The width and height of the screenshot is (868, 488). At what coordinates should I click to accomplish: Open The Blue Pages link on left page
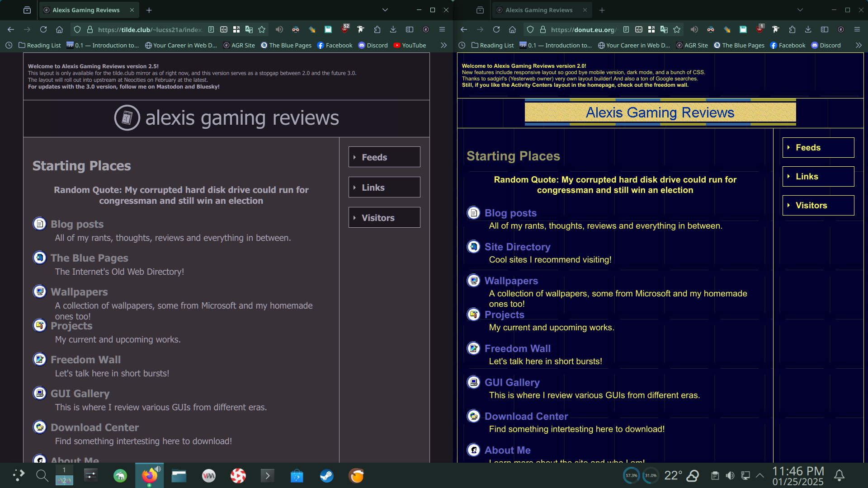[90, 258]
